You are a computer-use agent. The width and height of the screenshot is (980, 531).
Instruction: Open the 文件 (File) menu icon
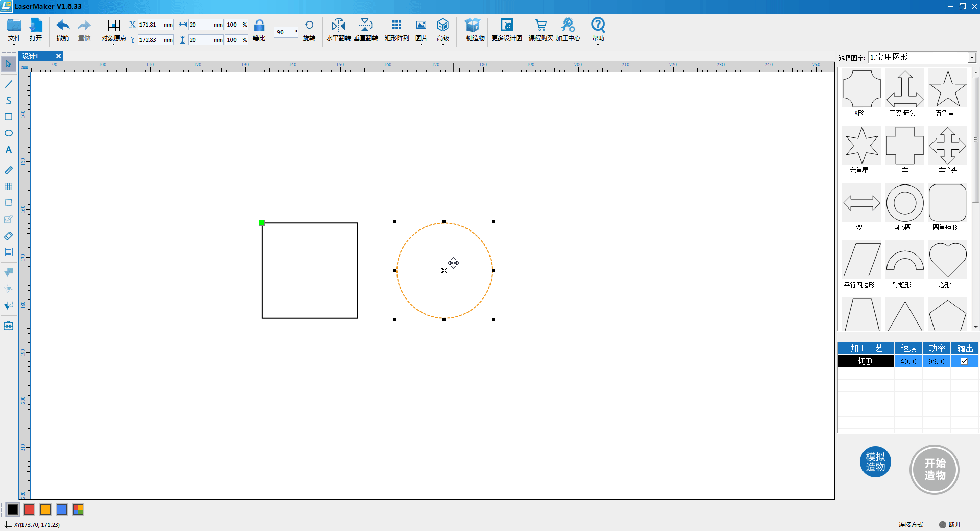14,26
